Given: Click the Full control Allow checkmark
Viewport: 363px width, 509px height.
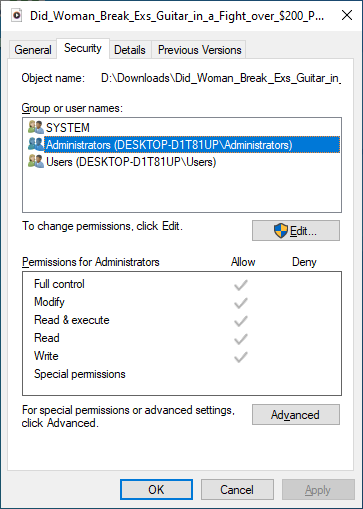Looking at the screenshot, I should (240, 285).
